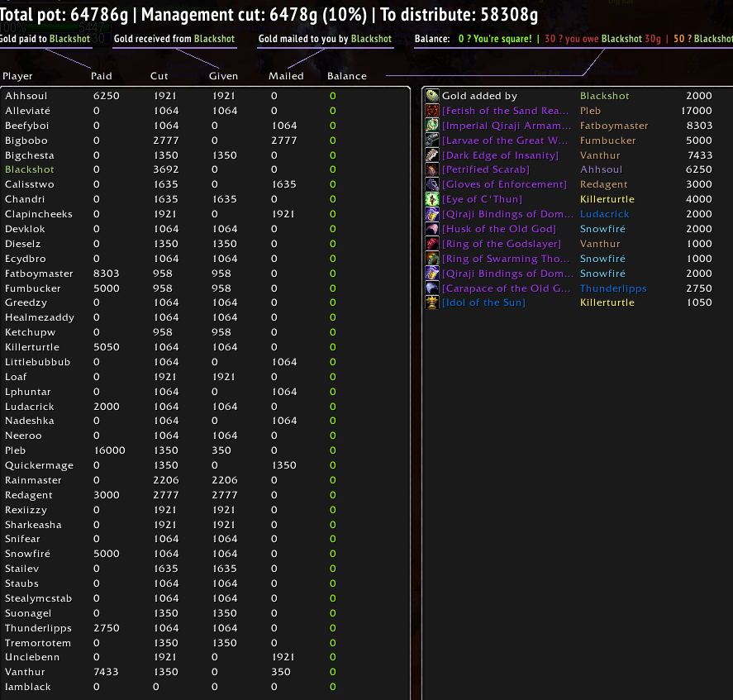Select the Killerturtle player row

pos(205,347)
